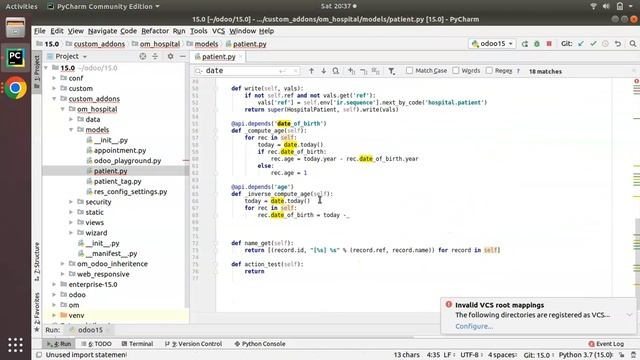
Task: Toggle the Match Case checkbox
Action: (x=409, y=71)
